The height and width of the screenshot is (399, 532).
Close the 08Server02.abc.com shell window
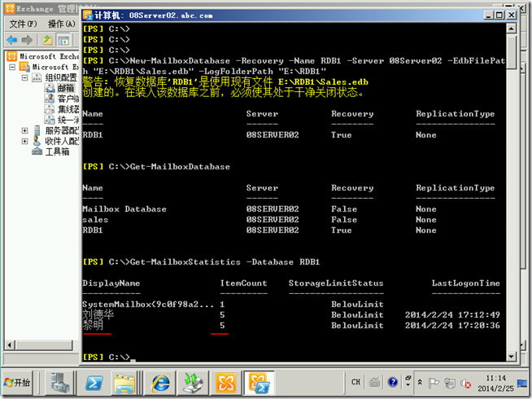click(511, 15)
